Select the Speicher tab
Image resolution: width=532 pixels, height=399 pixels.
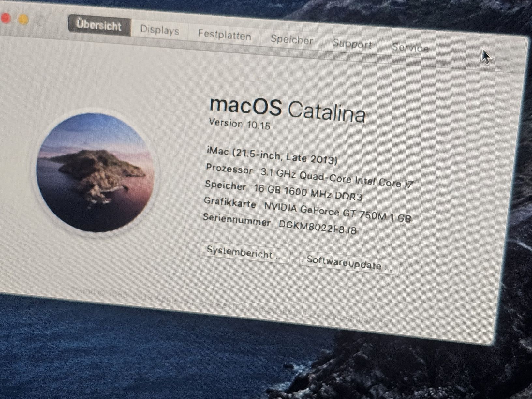[292, 40]
